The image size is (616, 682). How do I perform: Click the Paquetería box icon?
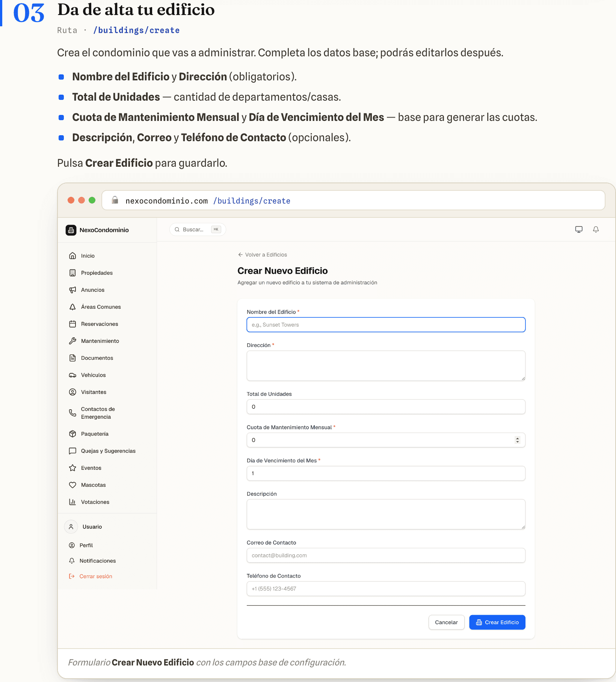(x=72, y=434)
